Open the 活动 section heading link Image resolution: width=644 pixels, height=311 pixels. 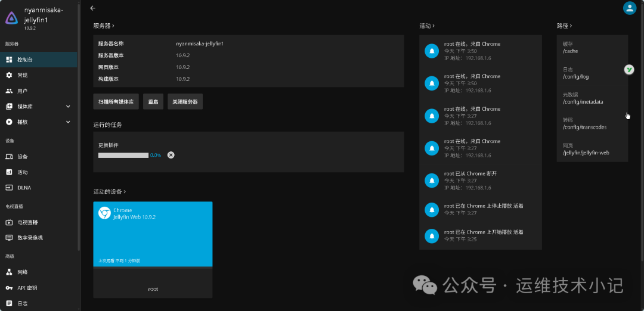point(427,26)
